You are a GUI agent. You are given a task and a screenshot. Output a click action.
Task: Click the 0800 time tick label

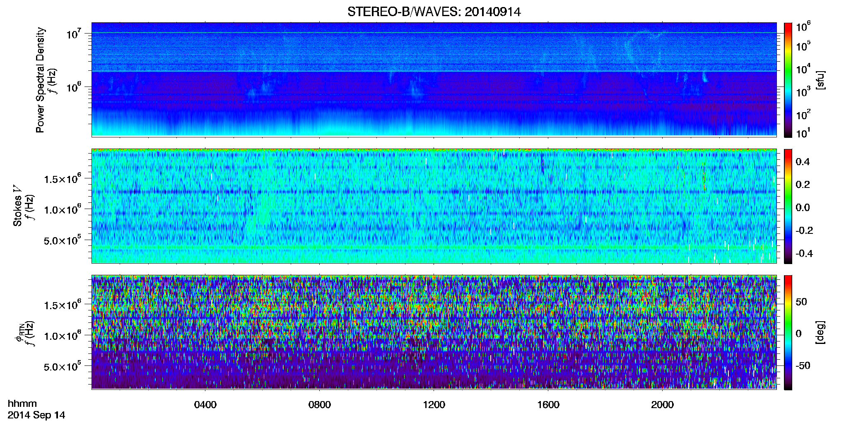[320, 405]
